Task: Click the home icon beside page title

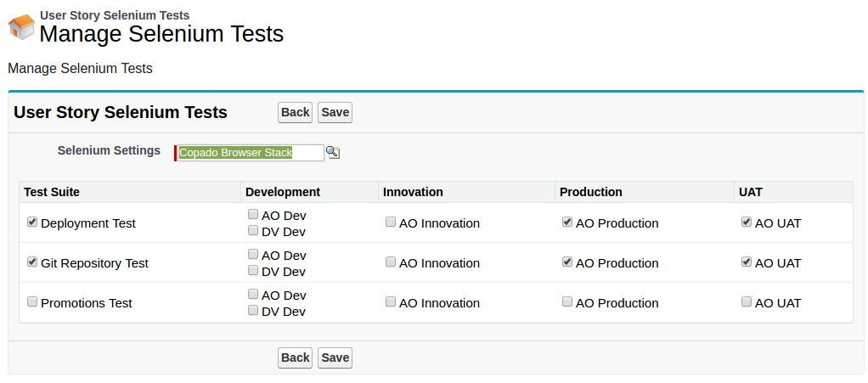Action: click(21, 27)
